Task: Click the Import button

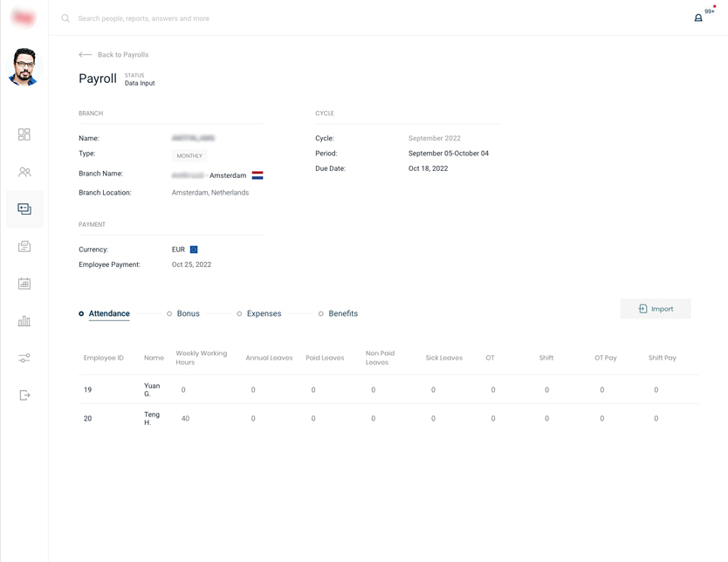Action: click(x=656, y=309)
